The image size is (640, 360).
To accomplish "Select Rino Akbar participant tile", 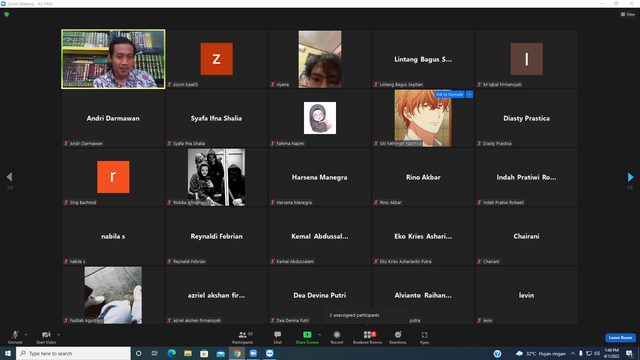I will (x=423, y=177).
